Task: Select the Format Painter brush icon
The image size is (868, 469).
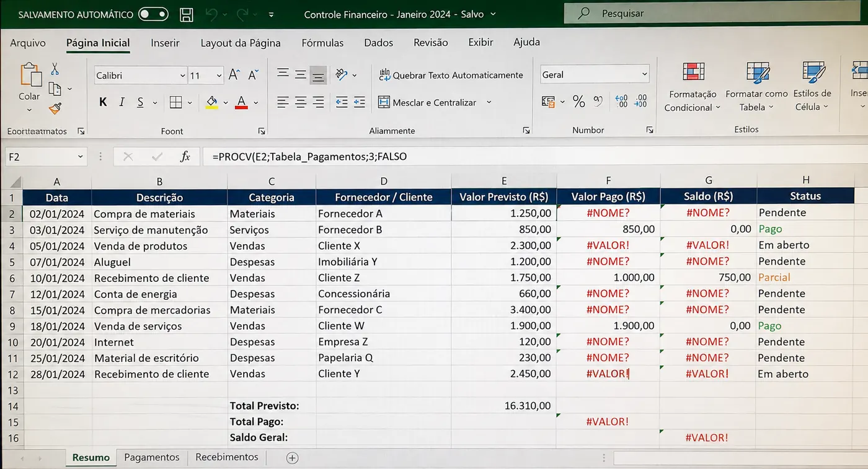Action: 55,109
